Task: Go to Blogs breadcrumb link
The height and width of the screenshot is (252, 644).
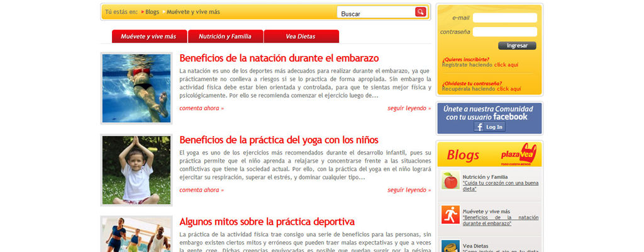Action: tap(152, 12)
